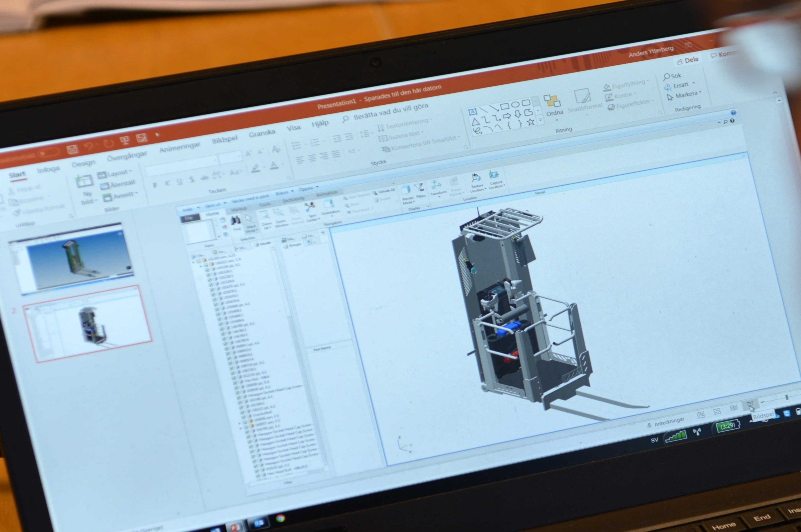Switch to Normal view in the status bar
801x532 pixels.
701,415
